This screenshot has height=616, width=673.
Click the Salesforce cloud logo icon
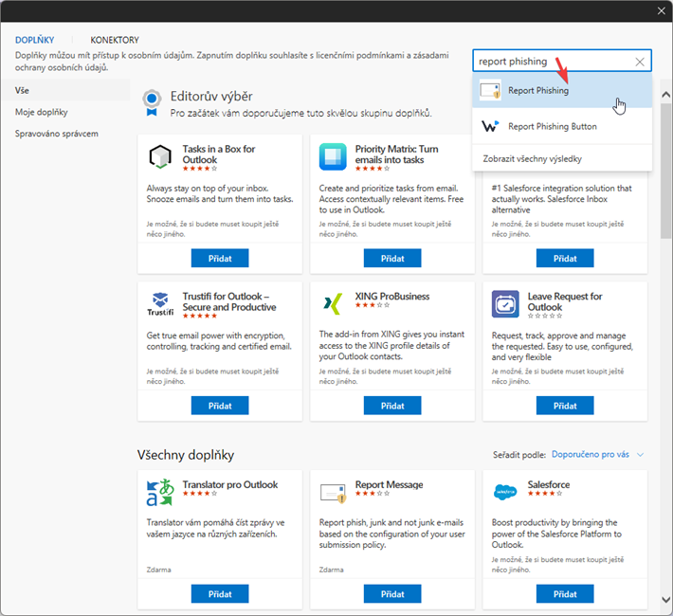point(505,493)
